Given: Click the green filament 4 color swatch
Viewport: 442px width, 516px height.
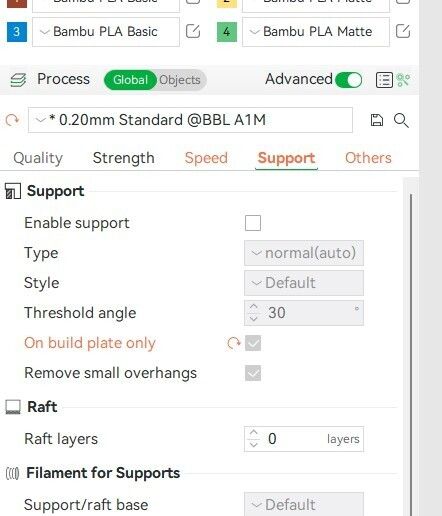Looking at the screenshot, I should click(x=227, y=32).
